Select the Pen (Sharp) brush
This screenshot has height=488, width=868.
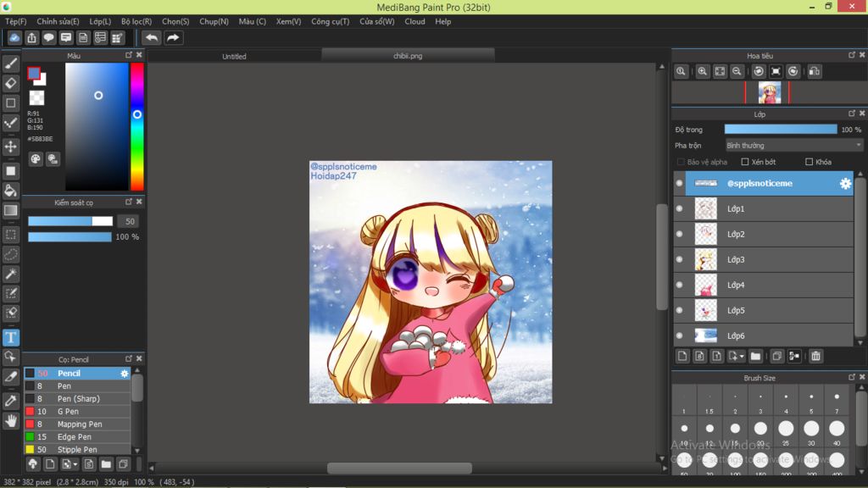[77, 399]
